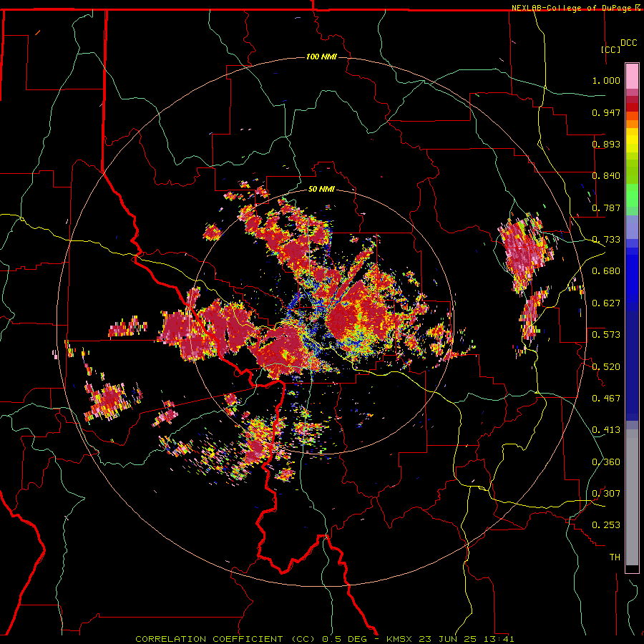
Task: Click the gray lower segment of the color bar
Action: (632, 497)
